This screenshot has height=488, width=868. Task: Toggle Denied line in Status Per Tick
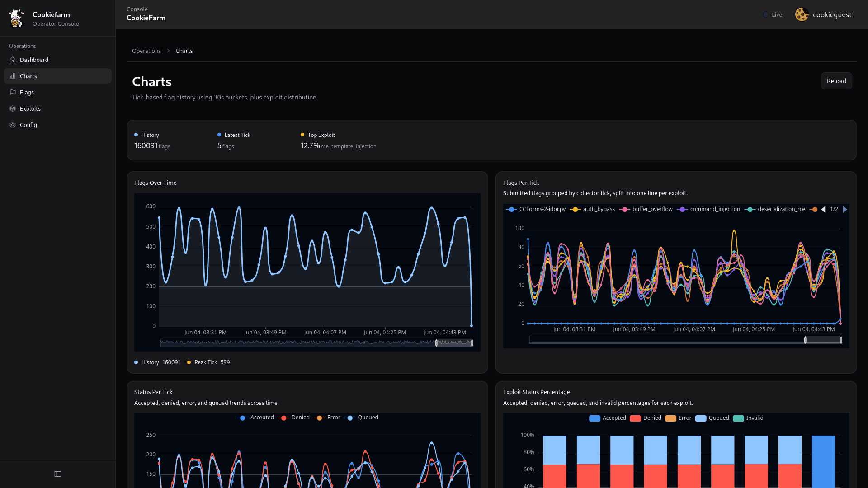(294, 418)
